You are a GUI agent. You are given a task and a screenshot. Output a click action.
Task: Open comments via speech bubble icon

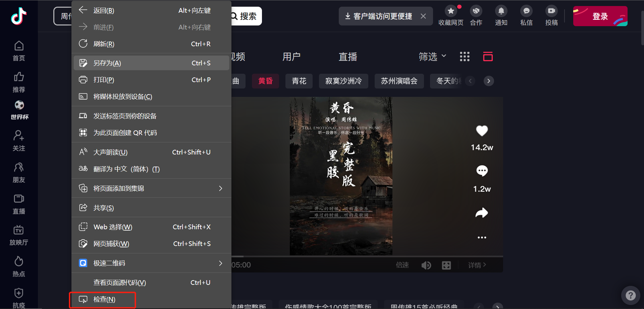482,171
